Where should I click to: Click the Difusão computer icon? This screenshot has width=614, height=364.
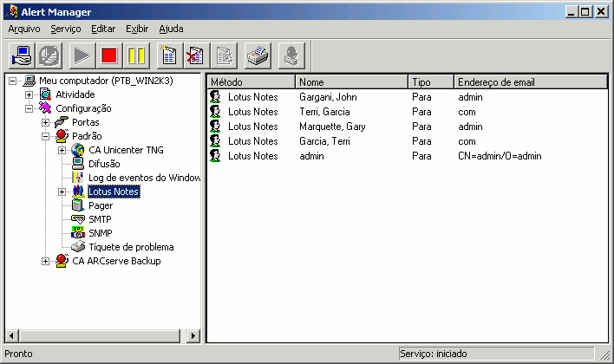(78, 164)
